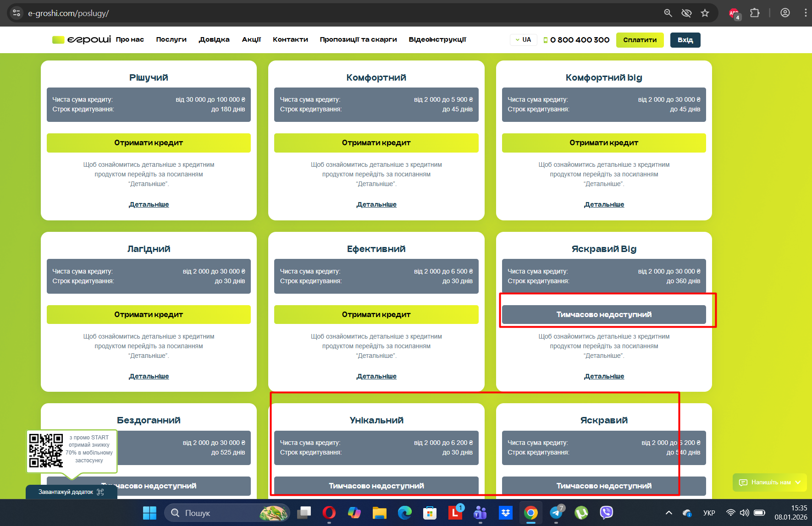
Task: Click the Сплатити button
Action: 640,40
